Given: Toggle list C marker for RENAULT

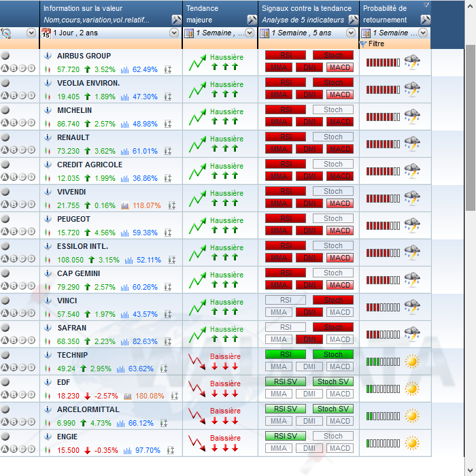Looking at the screenshot, I should pyautogui.click(x=22, y=150).
